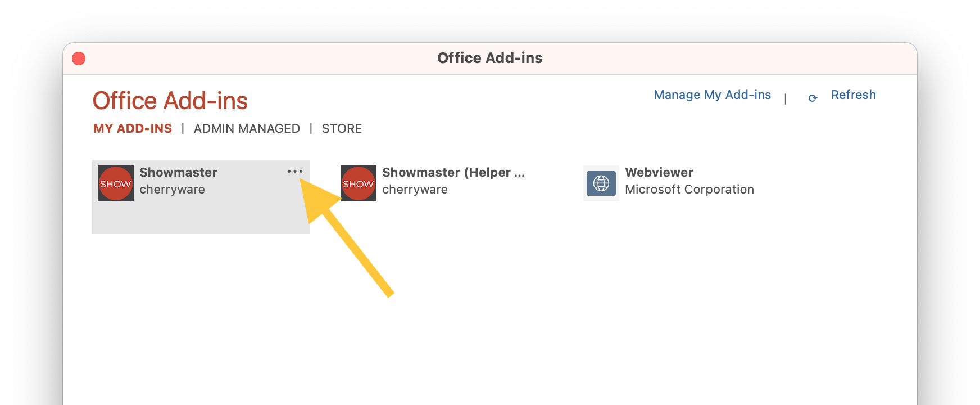Screen dimensions: 980x405
Task: Select the Showmaster add-in name
Action: (178, 172)
